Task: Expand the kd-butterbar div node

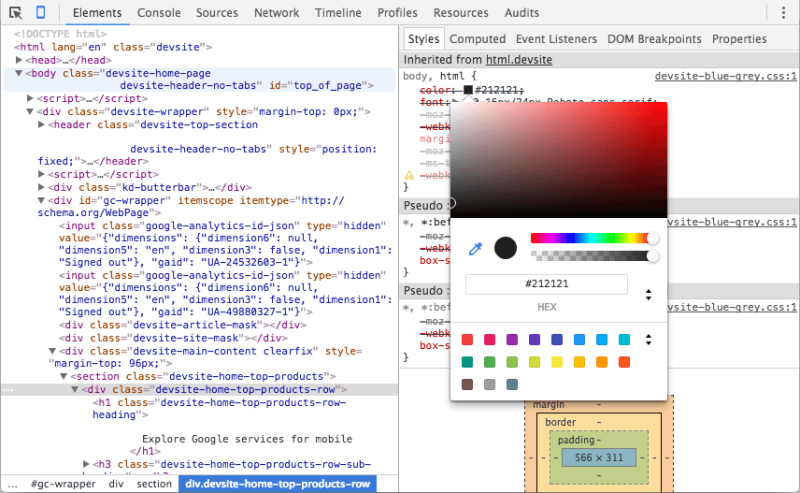Action: tap(41, 187)
